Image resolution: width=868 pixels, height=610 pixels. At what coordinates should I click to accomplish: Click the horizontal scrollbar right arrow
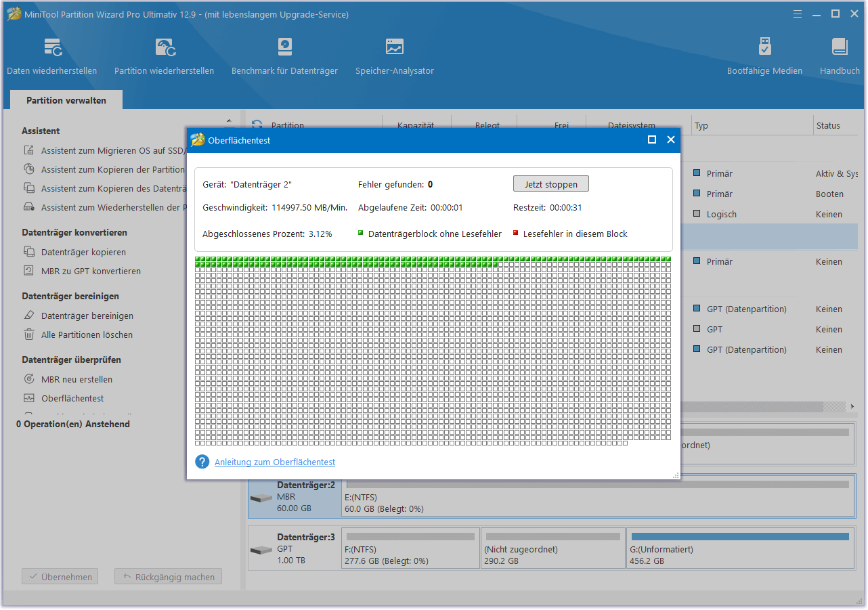pos(852,407)
